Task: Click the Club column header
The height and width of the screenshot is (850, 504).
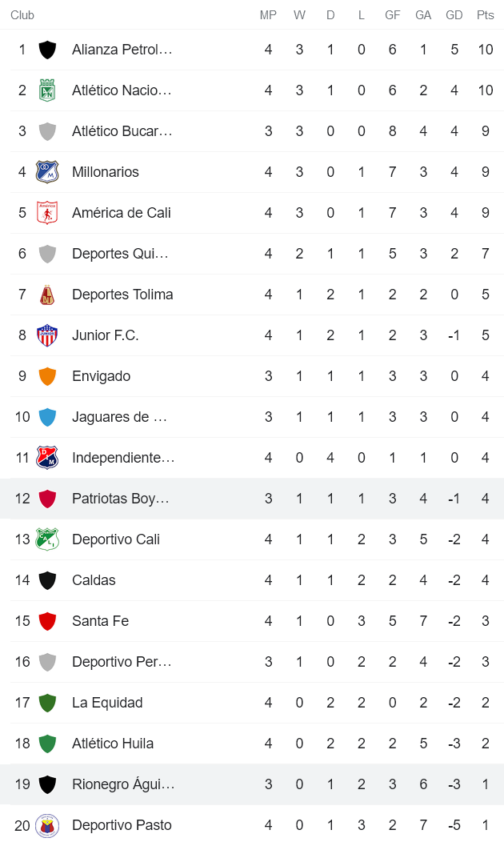Action: 22,14
